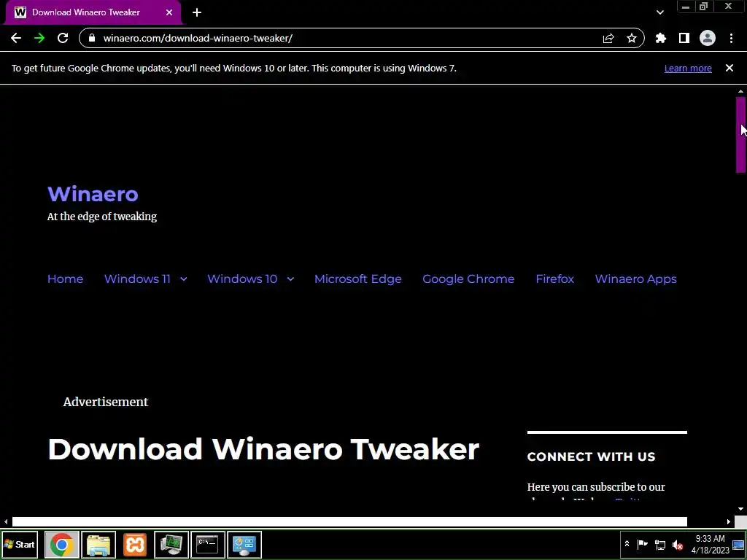Click the Show desktop tray icon
Viewport: 747px width, 560px height.
pos(738,544)
